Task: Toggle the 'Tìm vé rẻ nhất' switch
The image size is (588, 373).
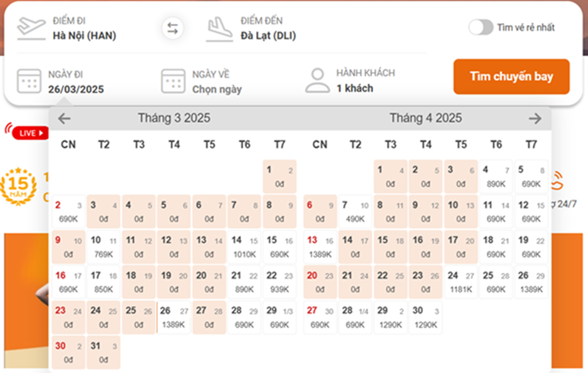Action: pyautogui.click(x=481, y=27)
